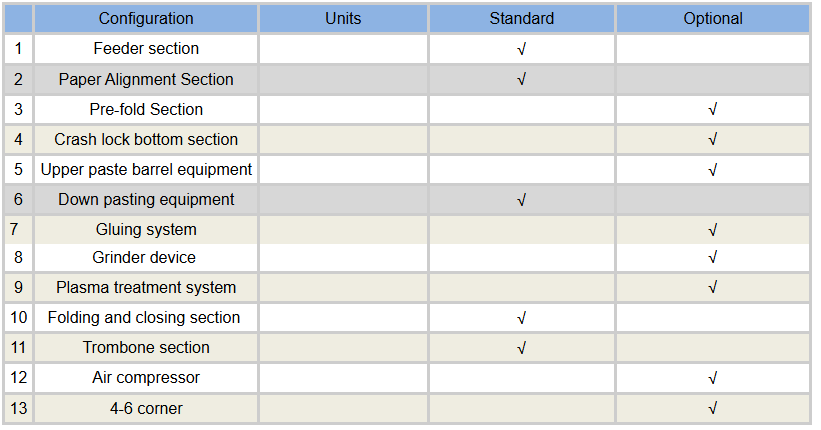
Task: Click Folding and closing section cell
Action: click(x=146, y=318)
